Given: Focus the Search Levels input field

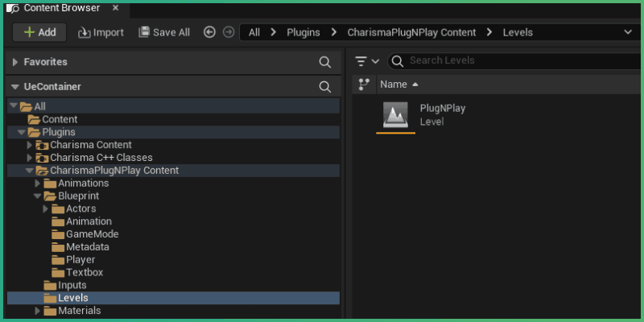Looking at the screenshot, I should [515, 61].
